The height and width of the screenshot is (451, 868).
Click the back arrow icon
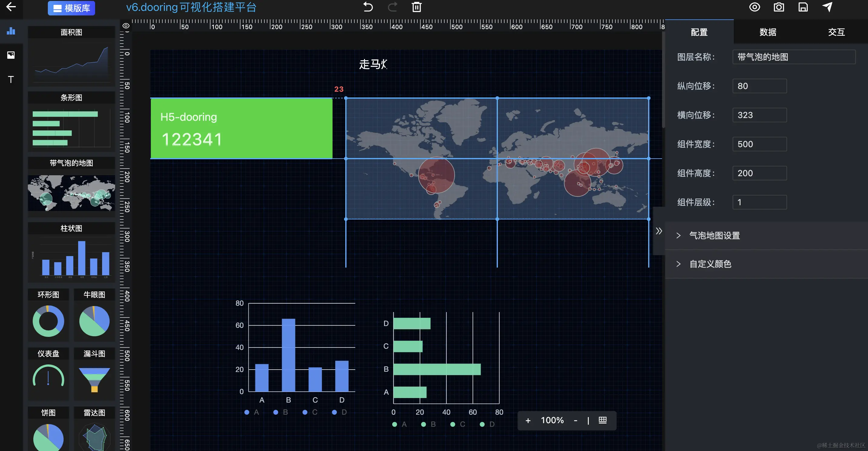click(11, 7)
